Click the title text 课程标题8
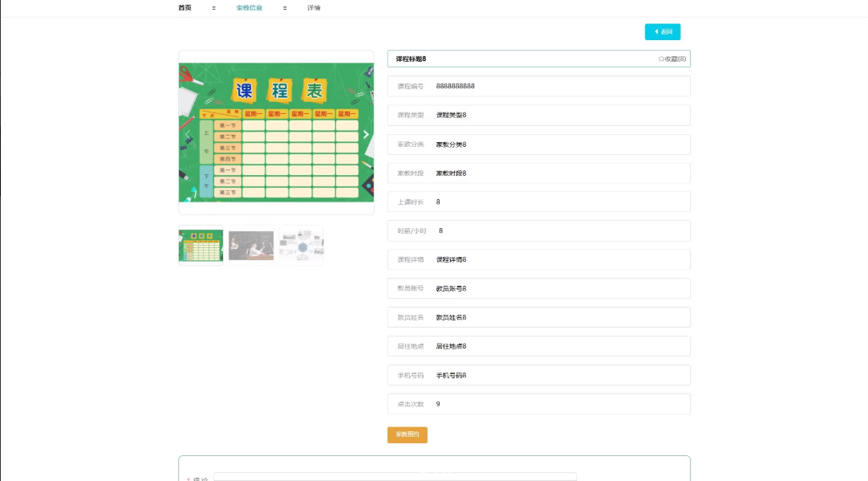Screen dimensions: 868x481 (x=412, y=59)
